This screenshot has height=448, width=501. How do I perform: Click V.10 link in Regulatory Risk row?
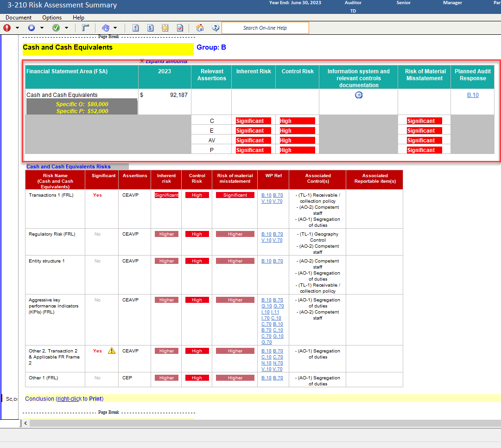click(x=266, y=240)
